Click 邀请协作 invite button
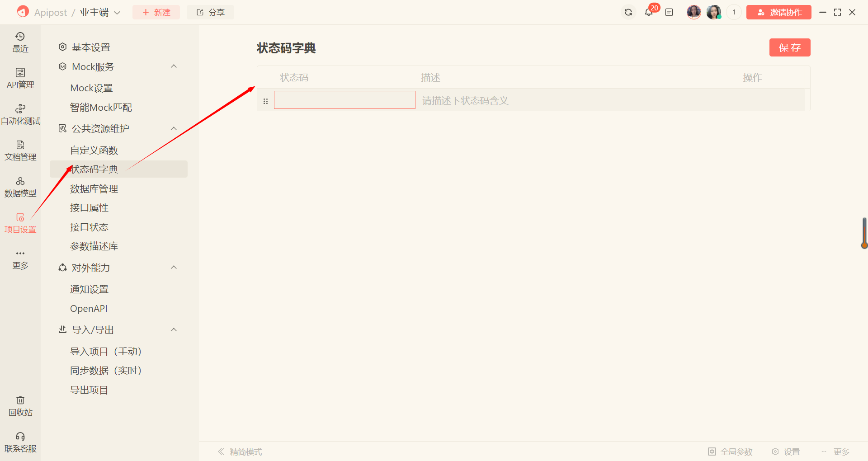 (x=779, y=12)
